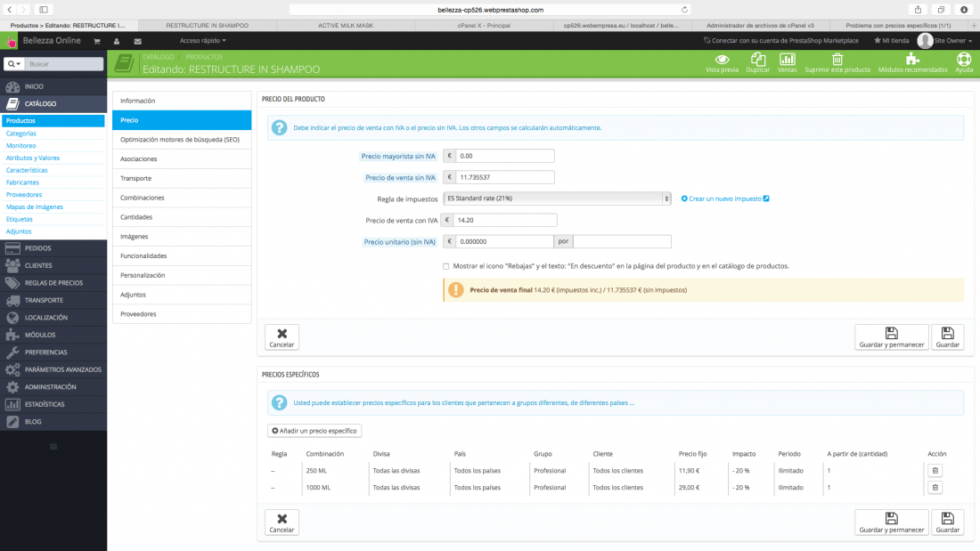The width and height of the screenshot is (980, 551).
Task: Select the Cantidades tab
Action: click(x=182, y=217)
